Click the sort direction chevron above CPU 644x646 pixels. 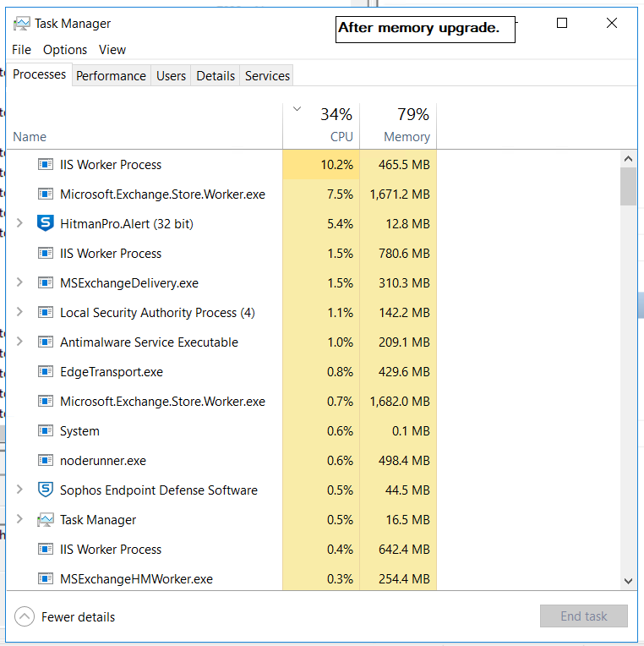pos(297,109)
